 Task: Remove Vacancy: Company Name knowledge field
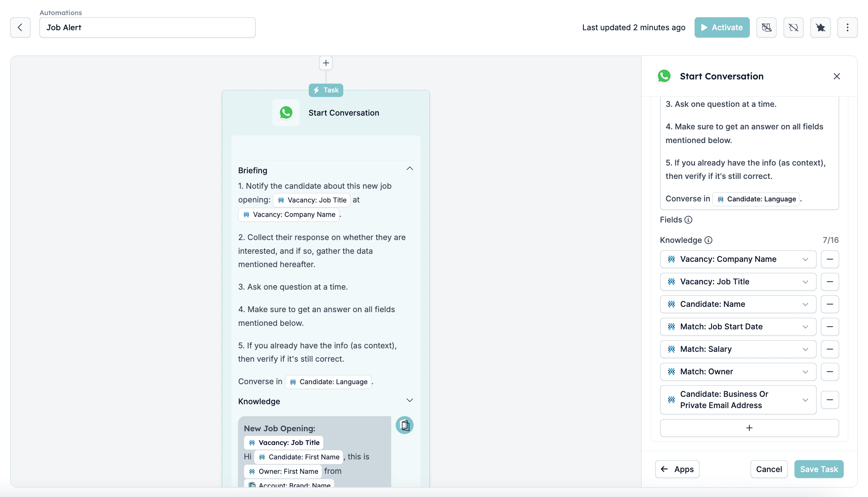pyautogui.click(x=830, y=259)
